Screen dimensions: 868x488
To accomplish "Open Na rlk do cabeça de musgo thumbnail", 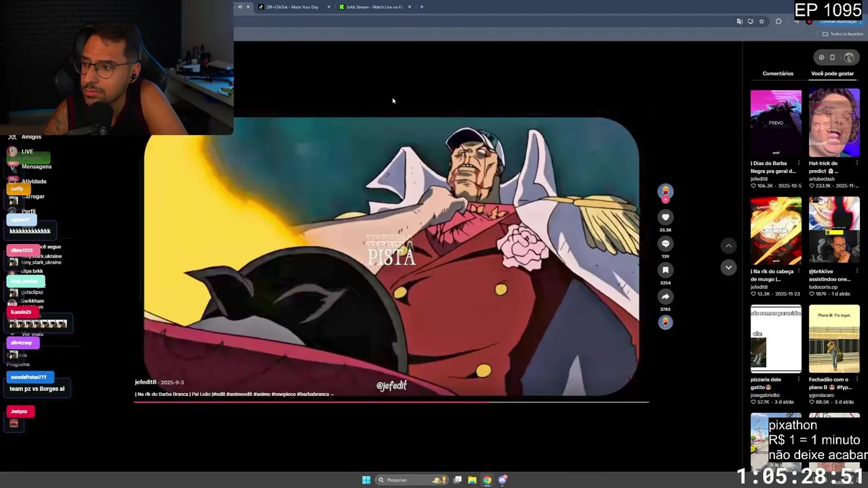I will point(776,231).
